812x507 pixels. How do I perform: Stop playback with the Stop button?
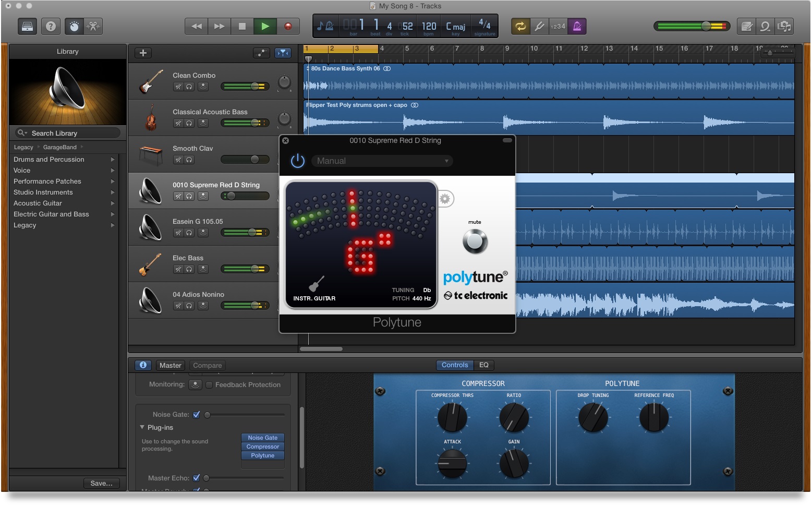(242, 27)
